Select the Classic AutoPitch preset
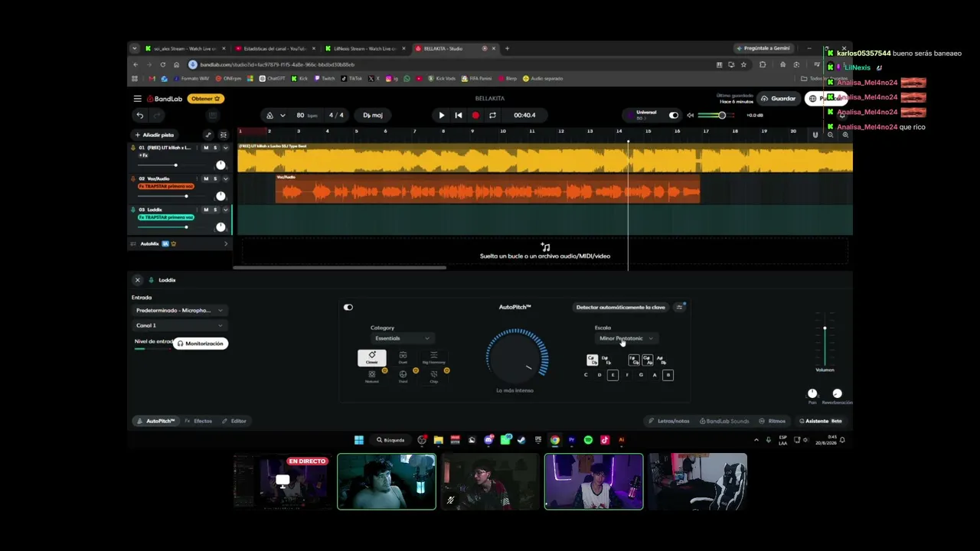 (372, 357)
